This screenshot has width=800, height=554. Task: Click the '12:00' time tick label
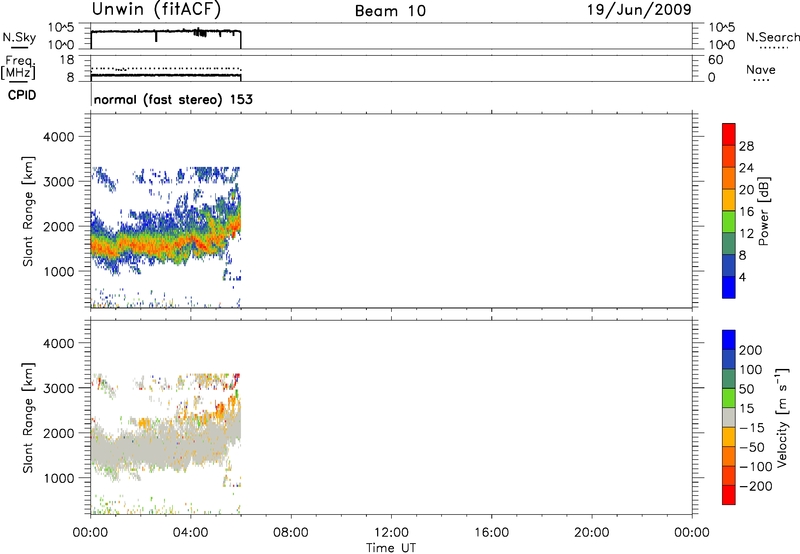[x=391, y=533]
